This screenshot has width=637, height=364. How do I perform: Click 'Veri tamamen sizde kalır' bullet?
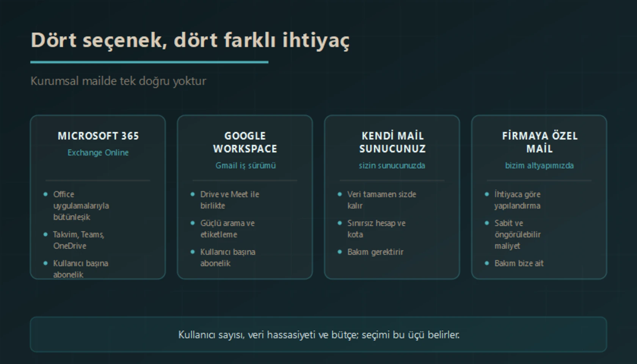381,200
